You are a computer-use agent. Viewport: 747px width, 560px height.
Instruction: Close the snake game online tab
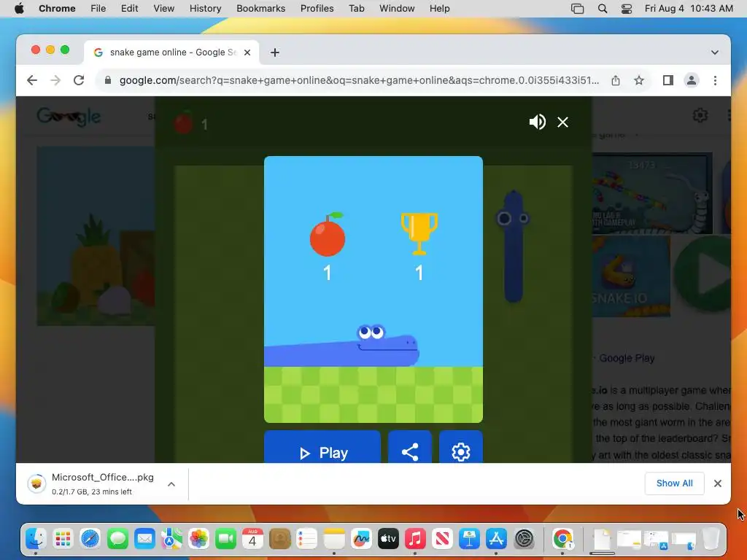click(x=247, y=52)
